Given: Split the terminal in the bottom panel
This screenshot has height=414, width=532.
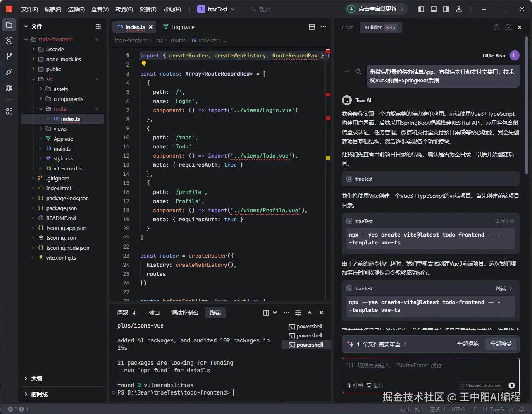Looking at the screenshot, I should click(x=266, y=313).
